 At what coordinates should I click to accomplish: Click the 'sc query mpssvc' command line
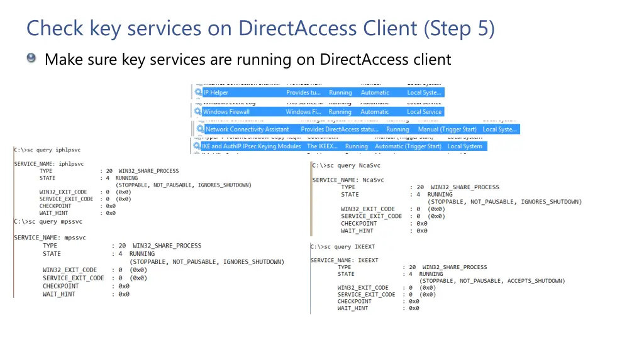[x=48, y=222]
